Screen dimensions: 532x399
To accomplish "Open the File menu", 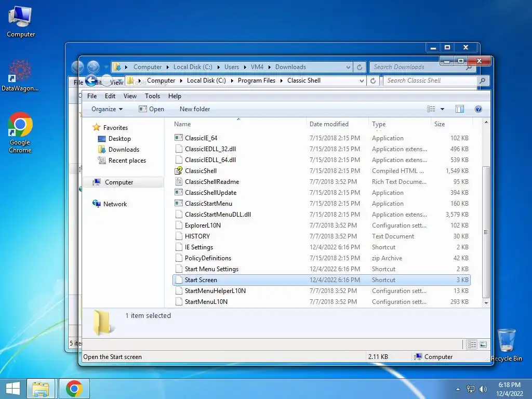I will click(92, 96).
